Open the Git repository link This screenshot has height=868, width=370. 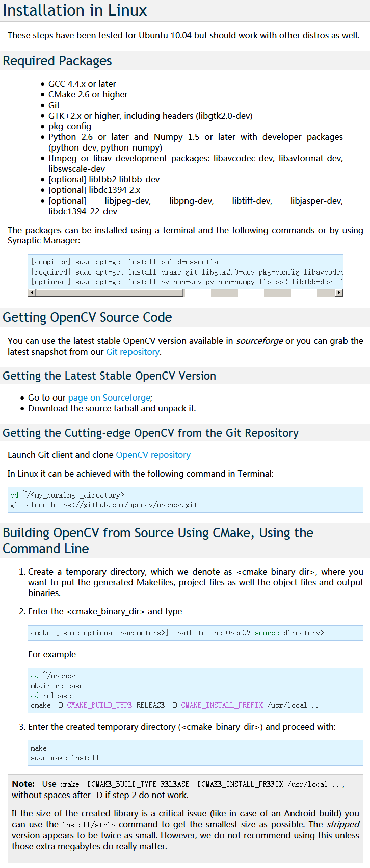[133, 352]
